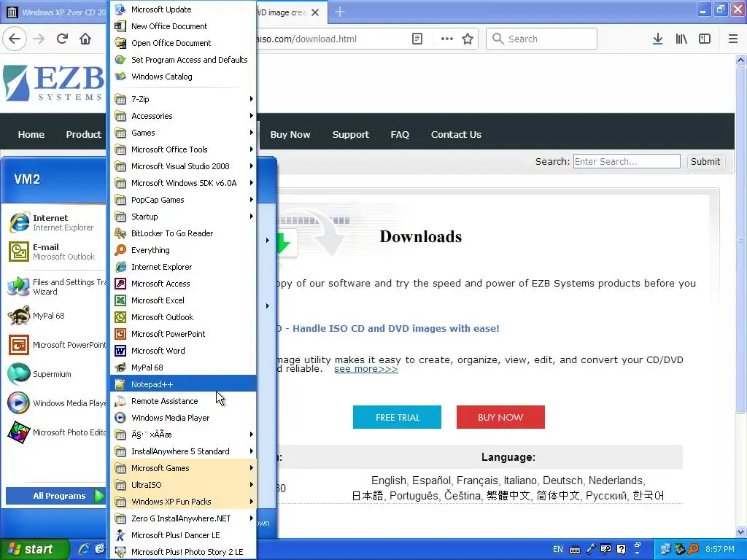The height and width of the screenshot is (560, 747).
Task: Bookmark this page with the star icon
Action: tap(468, 39)
